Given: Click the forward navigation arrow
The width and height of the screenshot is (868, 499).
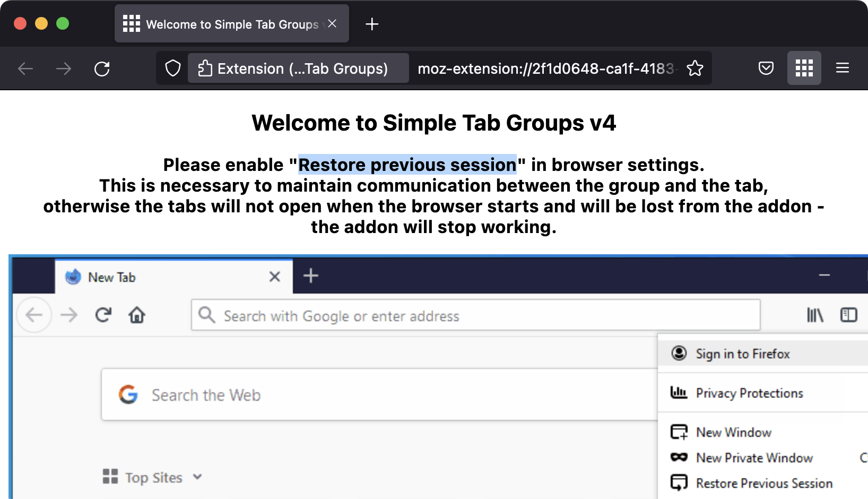Looking at the screenshot, I should coord(64,68).
